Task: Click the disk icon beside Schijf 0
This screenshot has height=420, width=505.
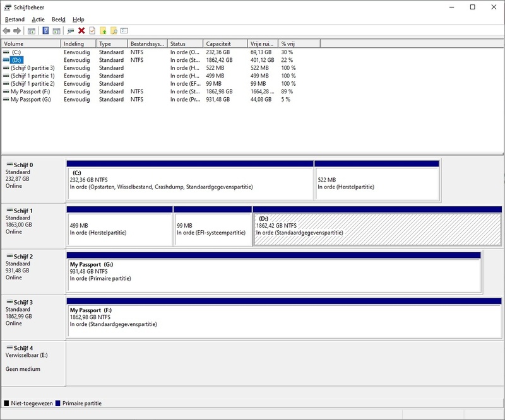Action: 10,164
